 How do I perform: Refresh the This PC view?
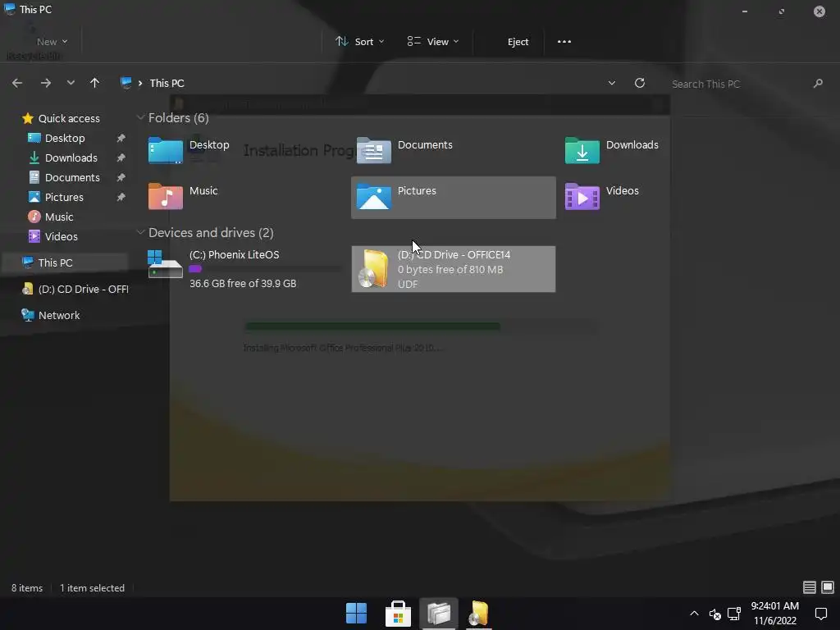click(640, 83)
